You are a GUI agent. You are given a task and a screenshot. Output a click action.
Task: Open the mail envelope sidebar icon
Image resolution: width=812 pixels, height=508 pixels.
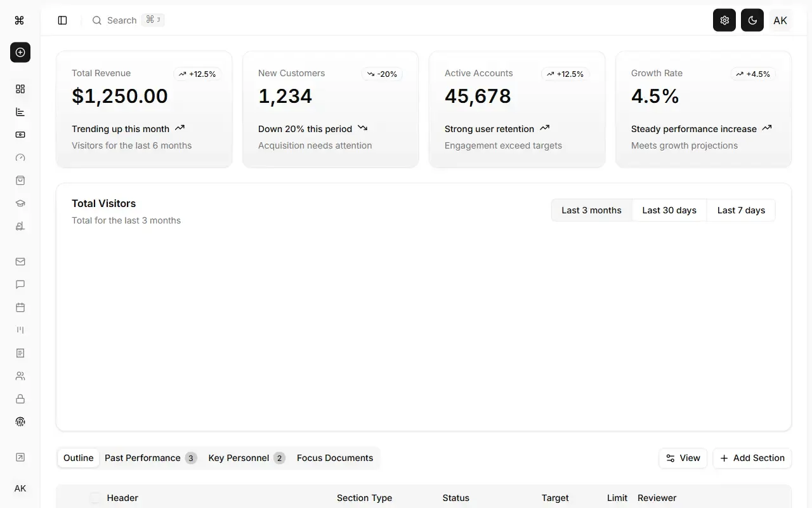pos(20,262)
